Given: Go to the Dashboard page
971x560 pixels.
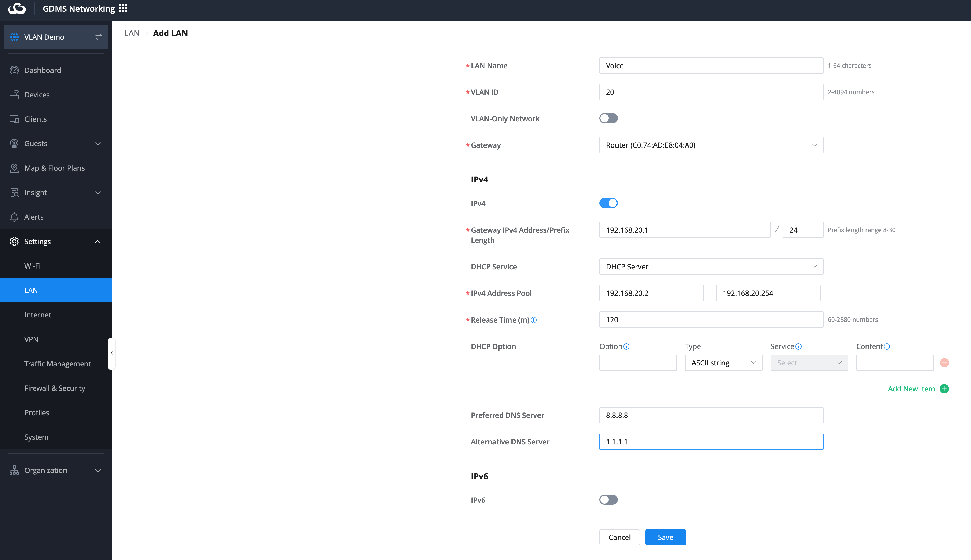Looking at the screenshot, I should tap(42, 70).
